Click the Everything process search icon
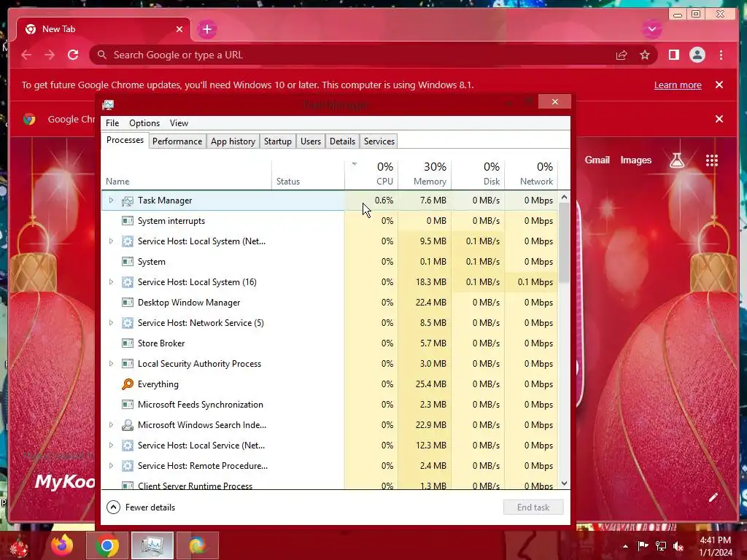 (127, 384)
